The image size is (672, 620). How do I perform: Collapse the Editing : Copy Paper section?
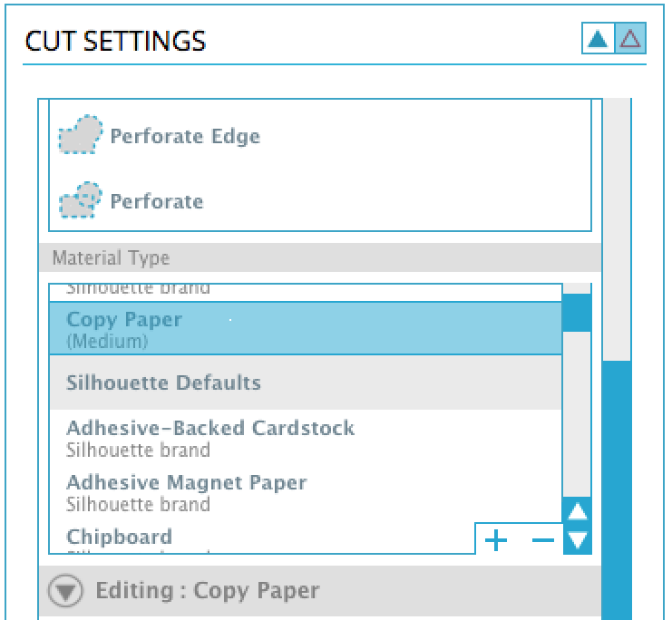tap(65, 591)
